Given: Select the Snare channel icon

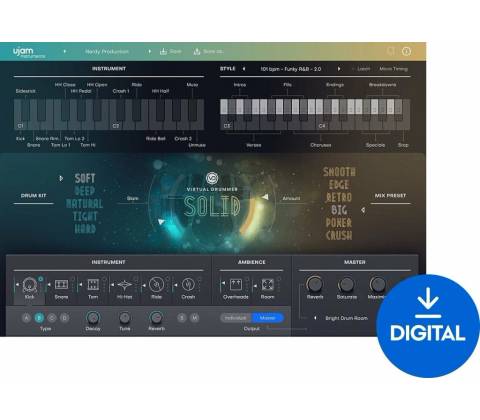Looking at the screenshot, I should pyautogui.click(x=61, y=284).
